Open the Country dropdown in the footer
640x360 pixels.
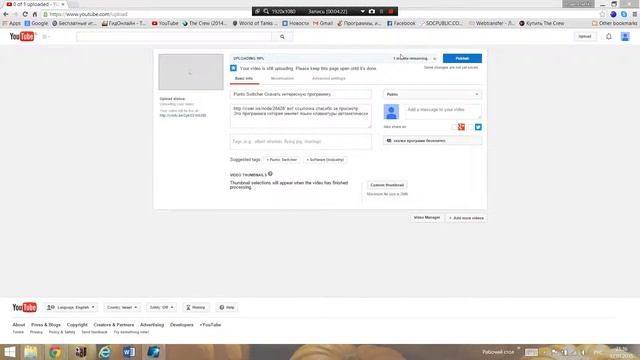coord(122,307)
